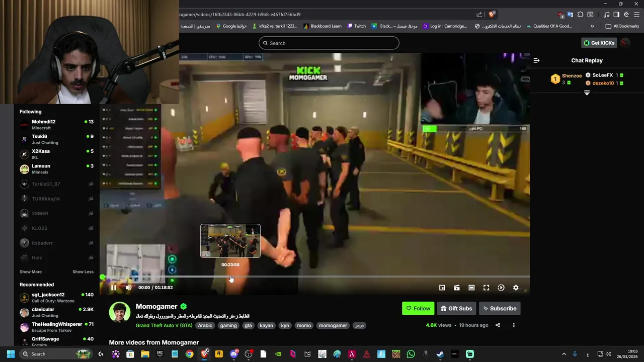Open Tsuki6's channel from the sidebar
Viewport: 644px width, 362px height.
[56, 139]
